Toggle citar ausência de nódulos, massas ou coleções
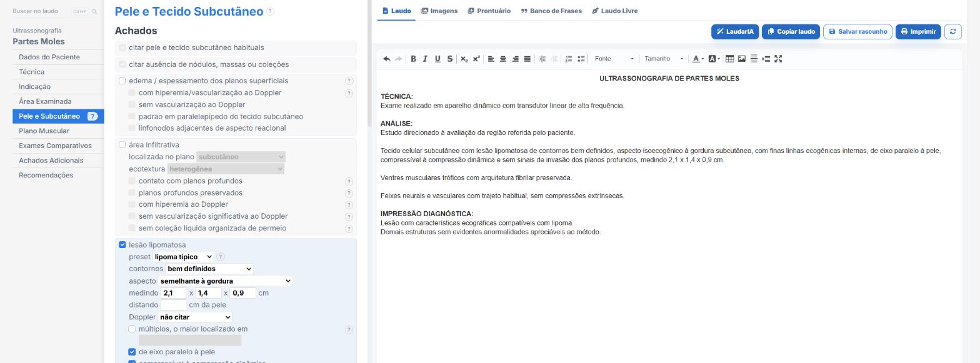980x363 pixels. point(122,64)
